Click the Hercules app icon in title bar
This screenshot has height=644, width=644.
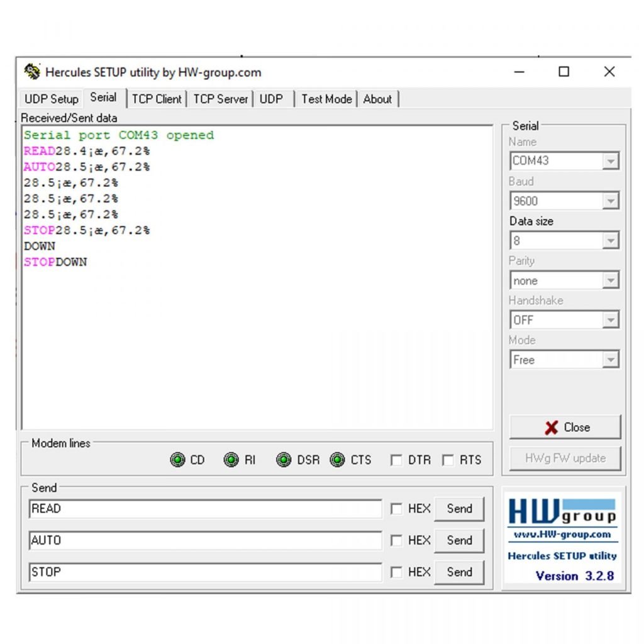click(32, 72)
